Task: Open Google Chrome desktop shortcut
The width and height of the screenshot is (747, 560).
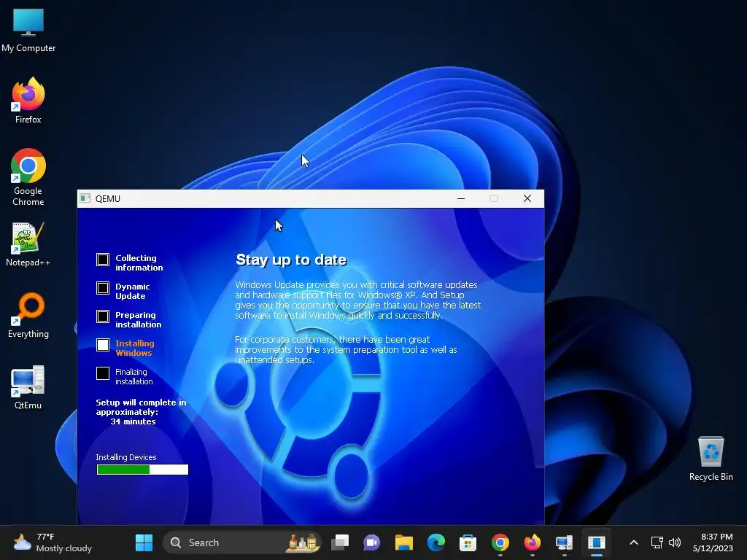Action: coord(28,176)
